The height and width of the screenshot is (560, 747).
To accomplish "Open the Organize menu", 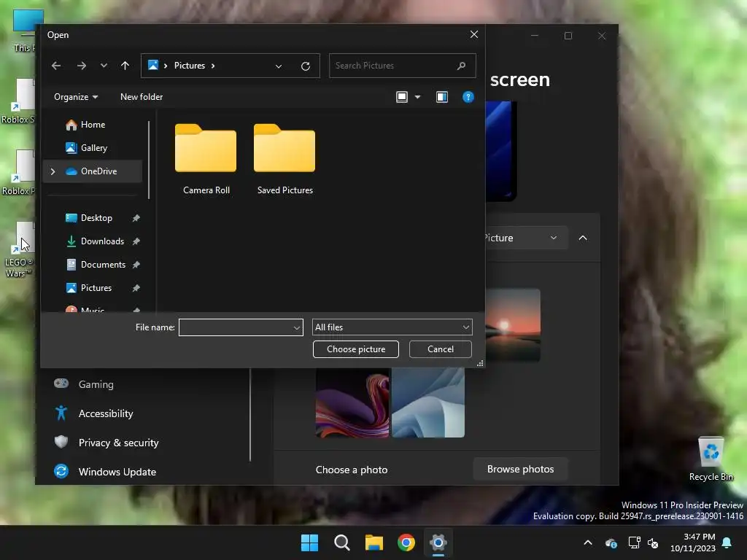I will (x=76, y=97).
